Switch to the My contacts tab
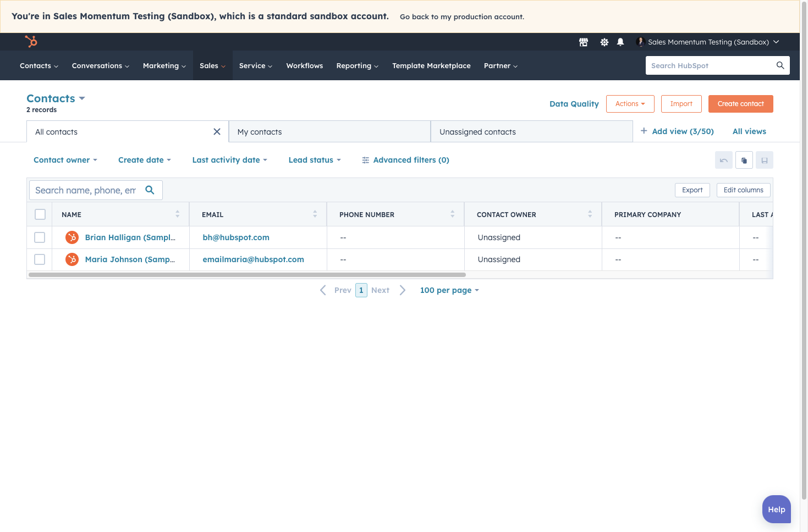Viewport: 808px width, 532px height. click(x=329, y=132)
